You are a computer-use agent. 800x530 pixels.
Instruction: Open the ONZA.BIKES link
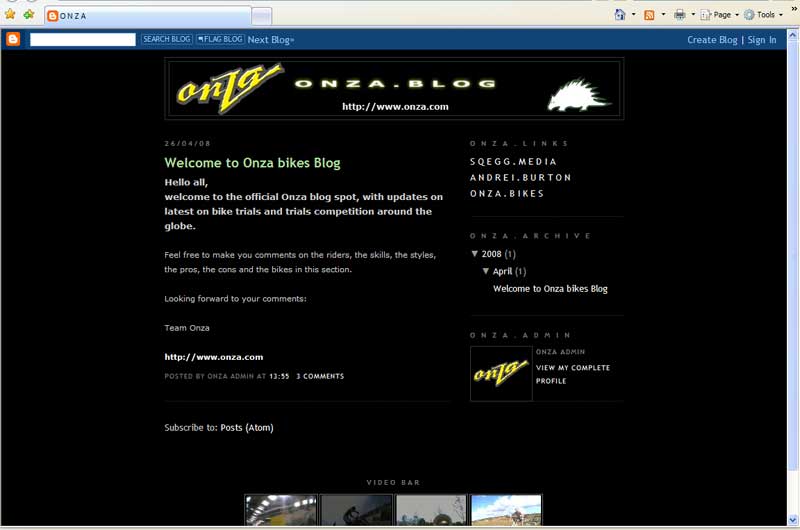pos(507,194)
